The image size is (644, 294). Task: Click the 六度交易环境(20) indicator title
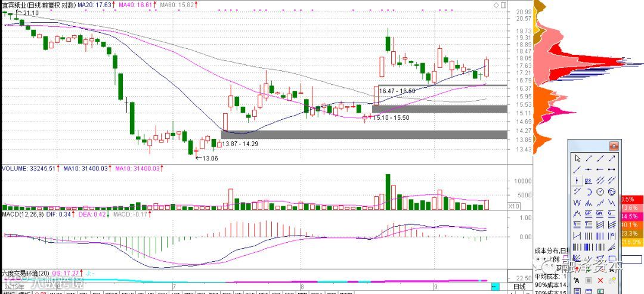(x=26, y=273)
